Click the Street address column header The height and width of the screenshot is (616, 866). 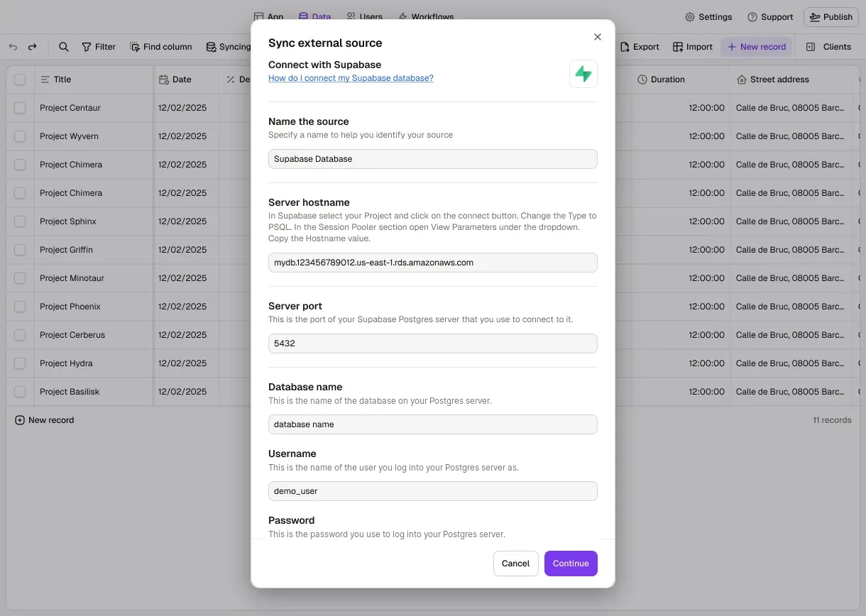pos(791,79)
